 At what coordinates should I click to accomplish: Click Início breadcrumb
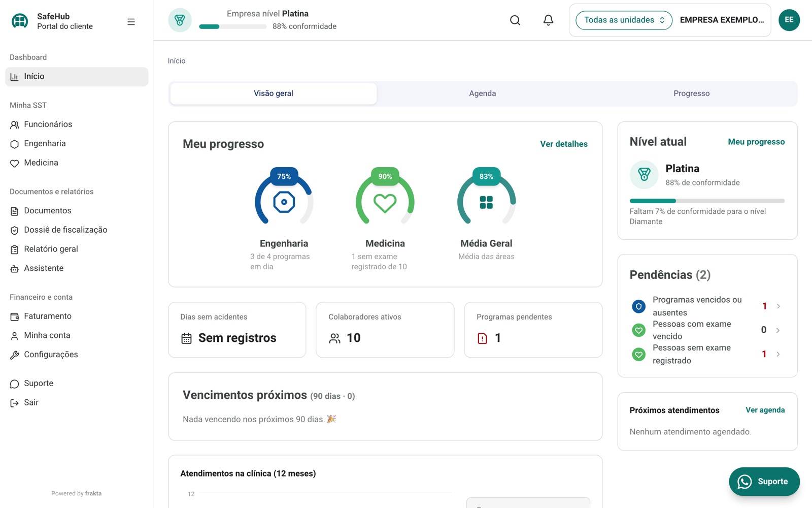[x=177, y=61]
